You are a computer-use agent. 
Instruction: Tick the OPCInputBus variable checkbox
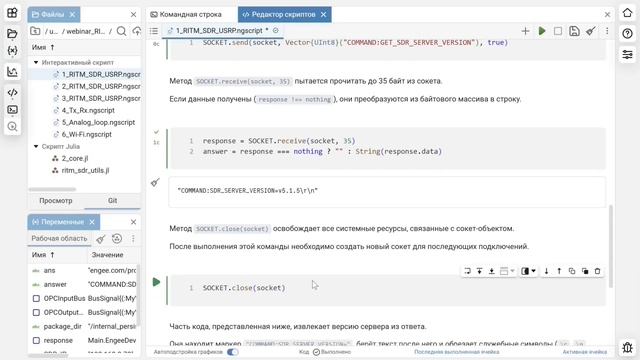click(x=36, y=299)
